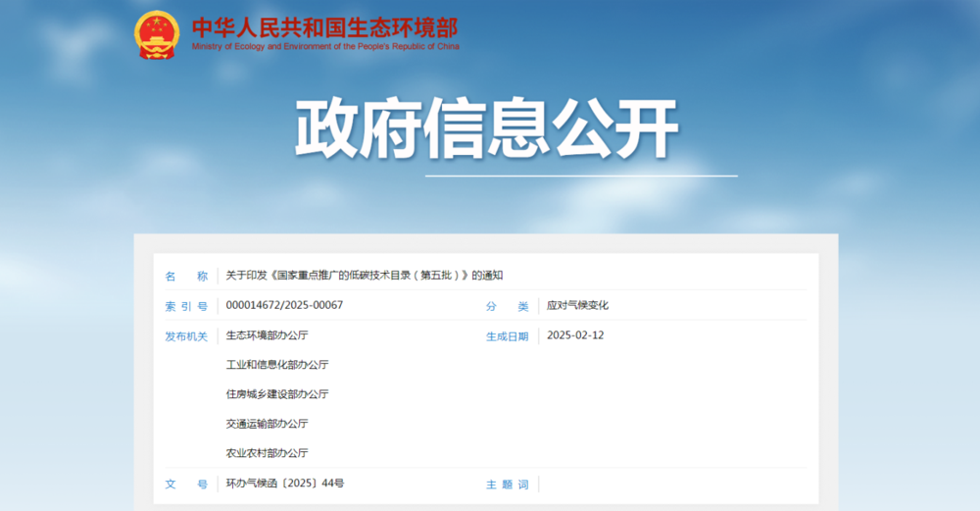Click document number 环办气候函〔2025〕44号

[x=285, y=484]
